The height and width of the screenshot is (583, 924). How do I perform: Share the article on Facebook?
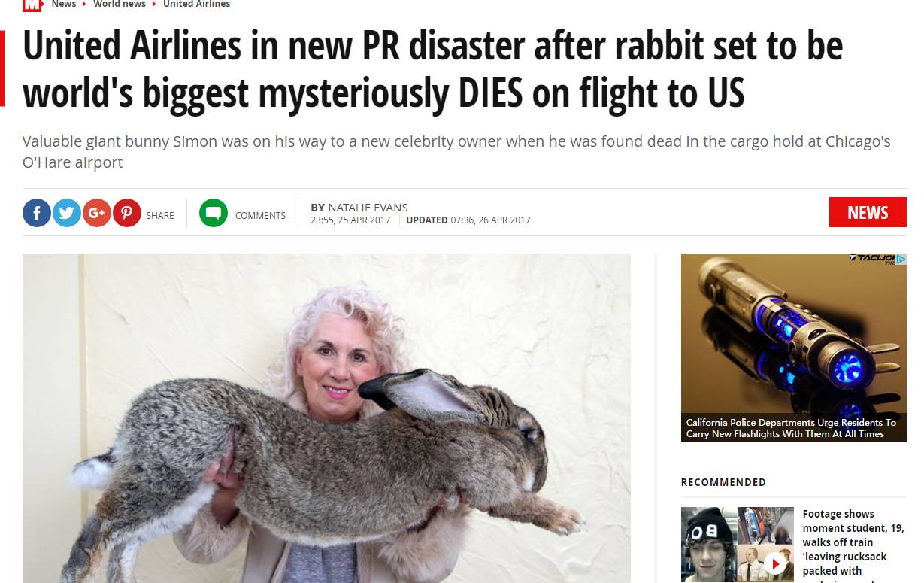[37, 213]
